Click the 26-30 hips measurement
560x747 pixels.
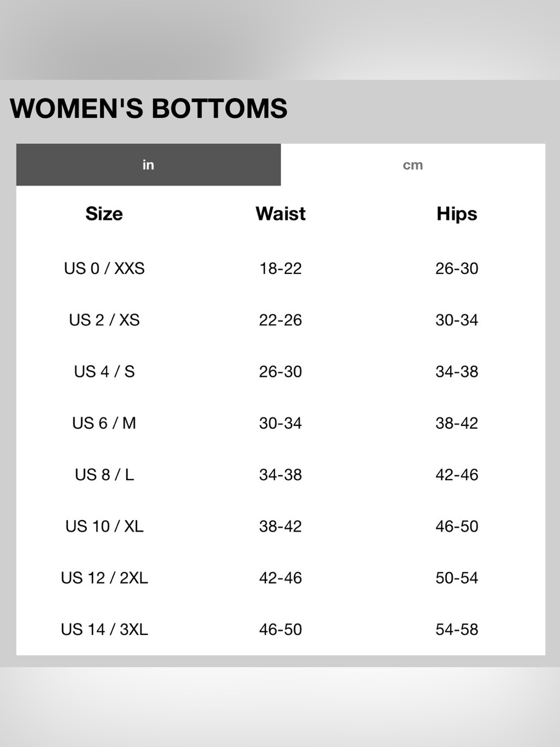tap(457, 268)
